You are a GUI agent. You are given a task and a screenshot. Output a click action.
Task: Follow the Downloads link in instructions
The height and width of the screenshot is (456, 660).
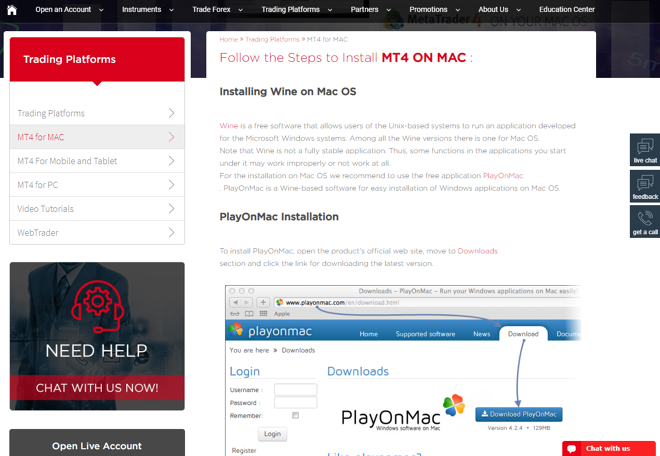477,251
